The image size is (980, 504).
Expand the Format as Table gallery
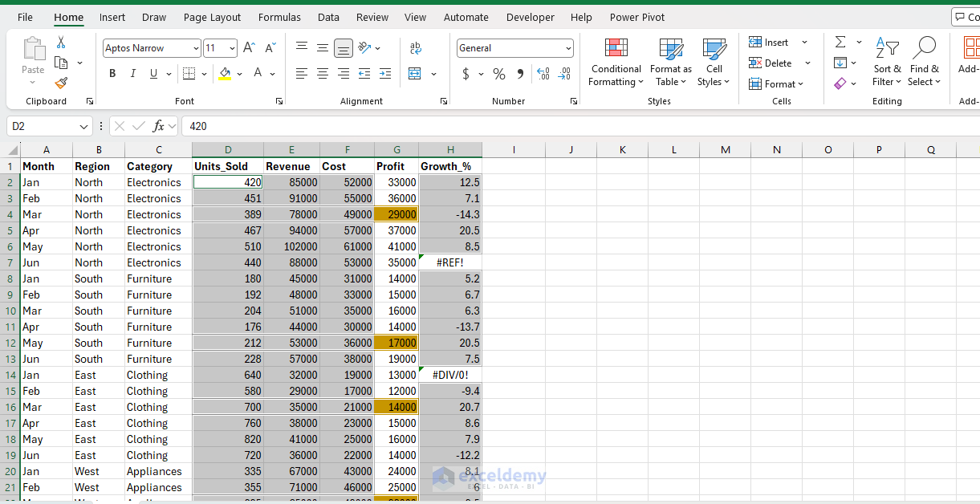(670, 62)
